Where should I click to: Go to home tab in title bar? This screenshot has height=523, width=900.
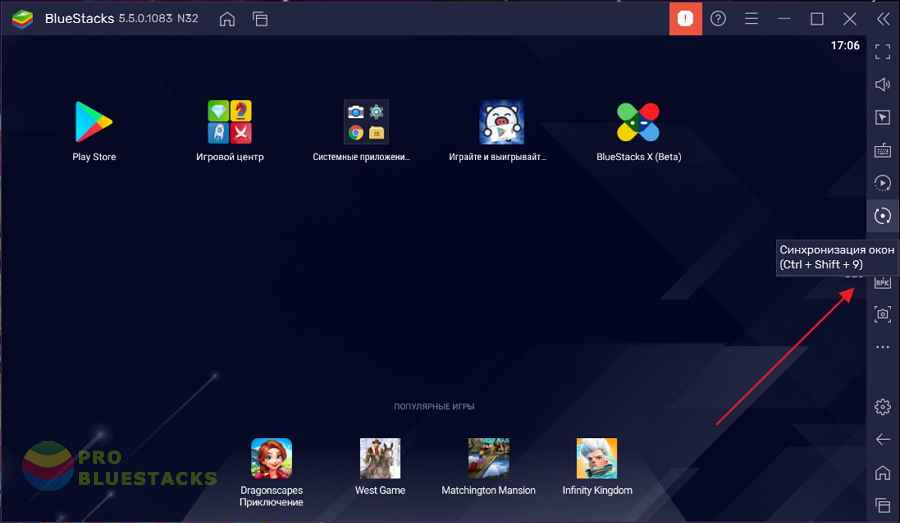tap(227, 19)
